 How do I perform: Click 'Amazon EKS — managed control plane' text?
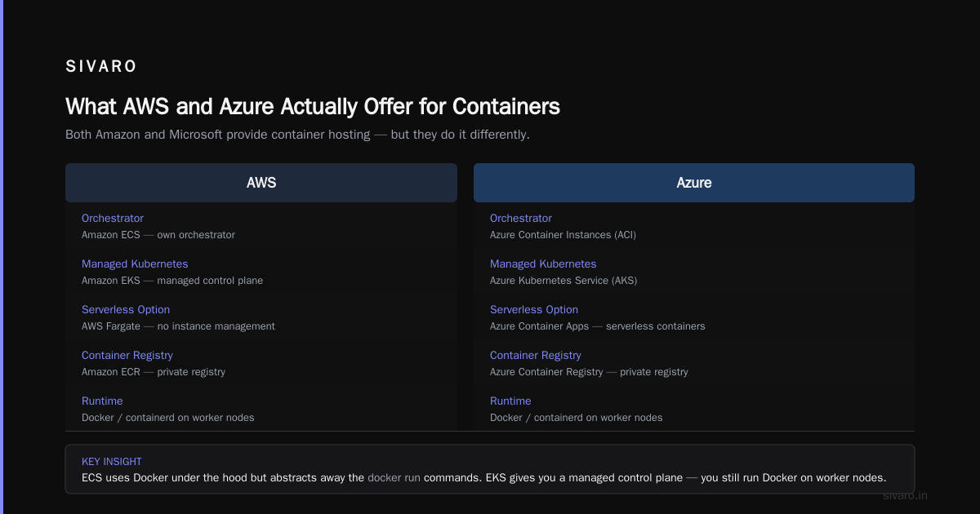point(172,281)
